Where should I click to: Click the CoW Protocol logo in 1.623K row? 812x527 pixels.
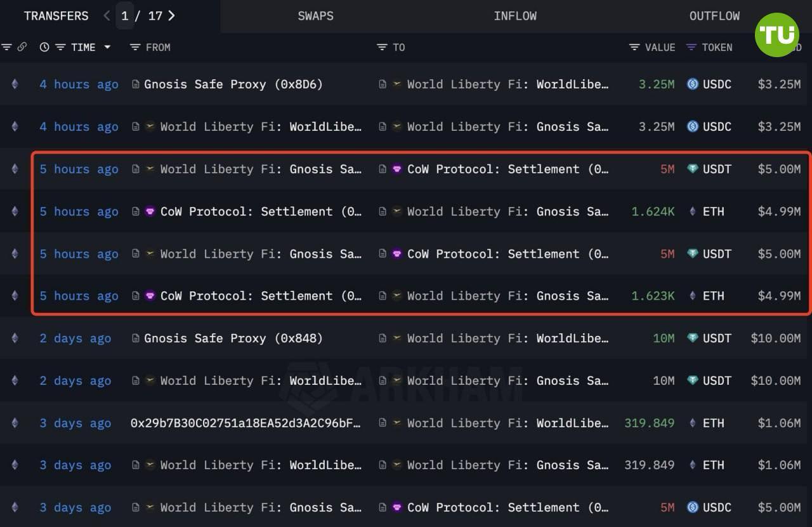[x=150, y=295]
